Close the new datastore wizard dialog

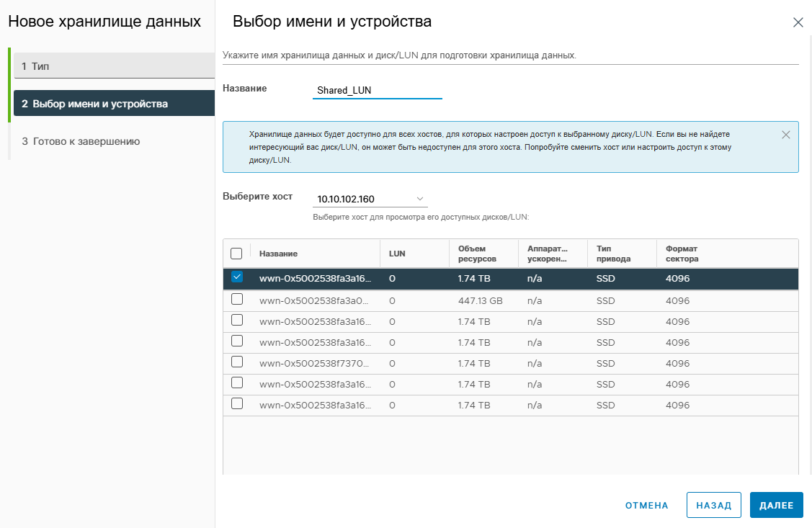(798, 22)
